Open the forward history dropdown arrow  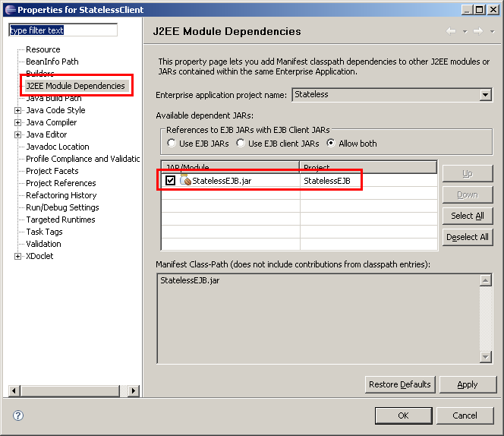pos(492,32)
